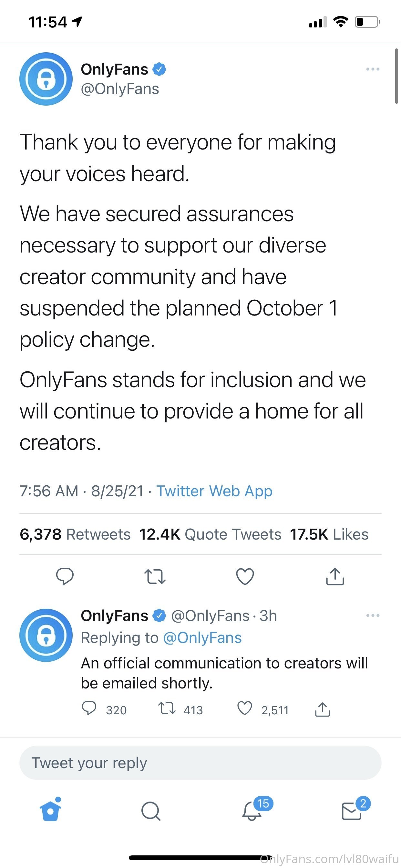Open Notifications with 15 badge
The width and height of the screenshot is (401, 868).
click(x=252, y=811)
